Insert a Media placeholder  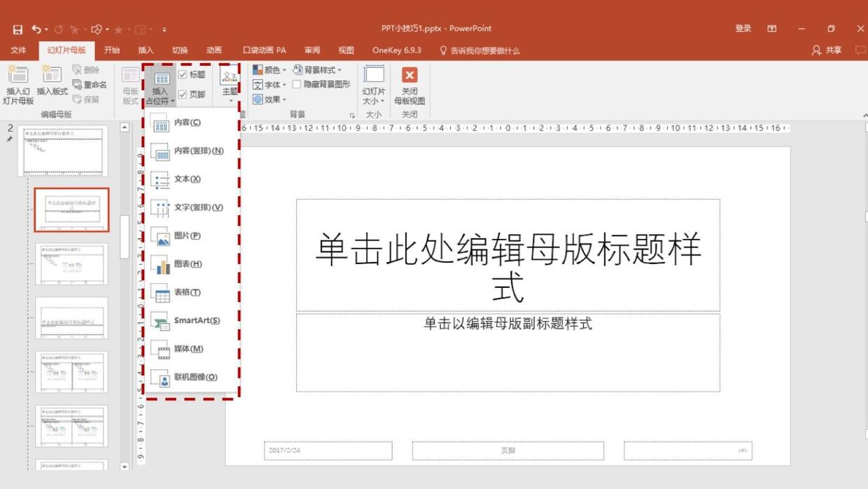coord(188,349)
